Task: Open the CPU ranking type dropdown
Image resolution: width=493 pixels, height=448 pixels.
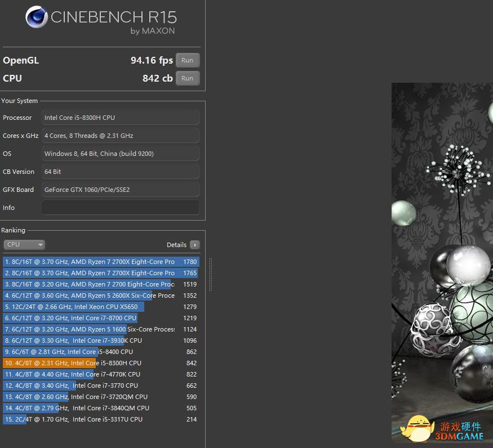Action: 24,245
